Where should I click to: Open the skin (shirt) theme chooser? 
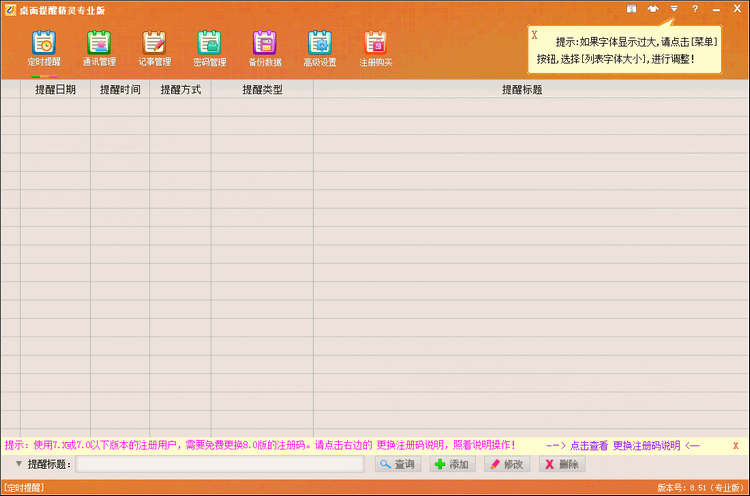(x=653, y=9)
